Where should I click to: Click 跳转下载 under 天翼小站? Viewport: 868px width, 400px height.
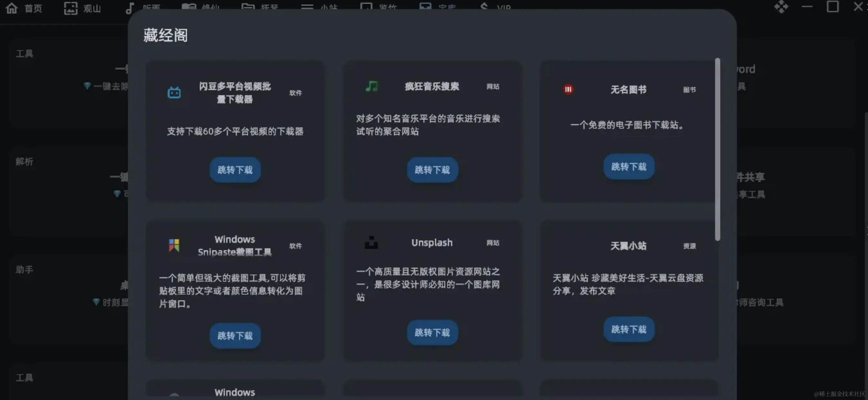point(629,329)
